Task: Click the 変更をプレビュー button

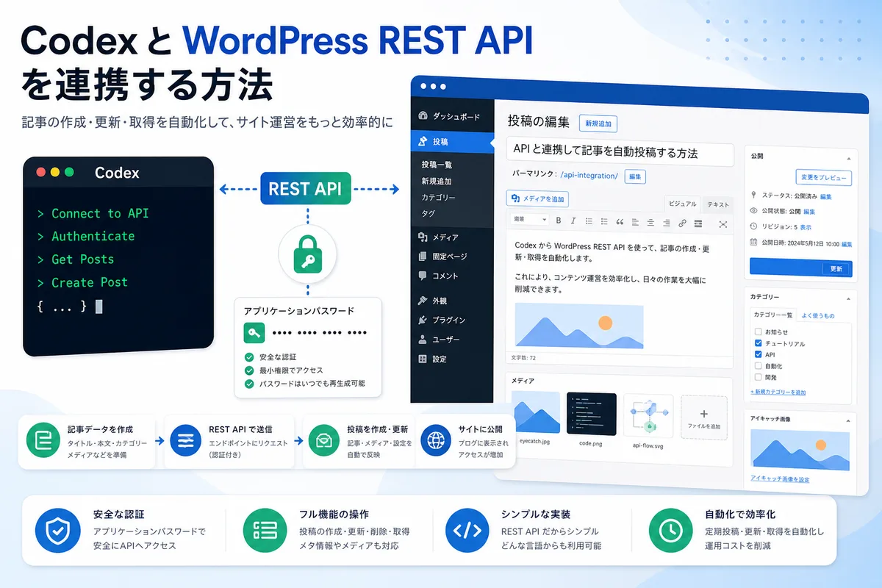Action: click(824, 178)
